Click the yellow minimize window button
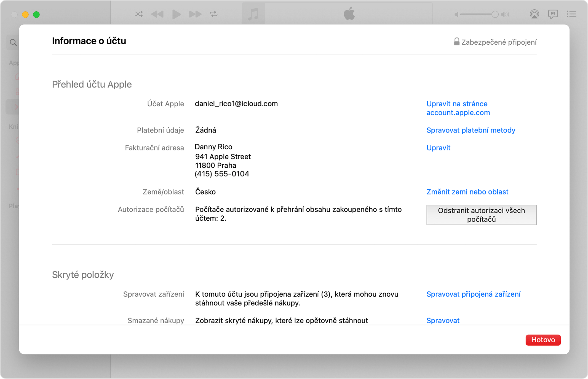This screenshot has height=379, width=588. [x=25, y=15]
